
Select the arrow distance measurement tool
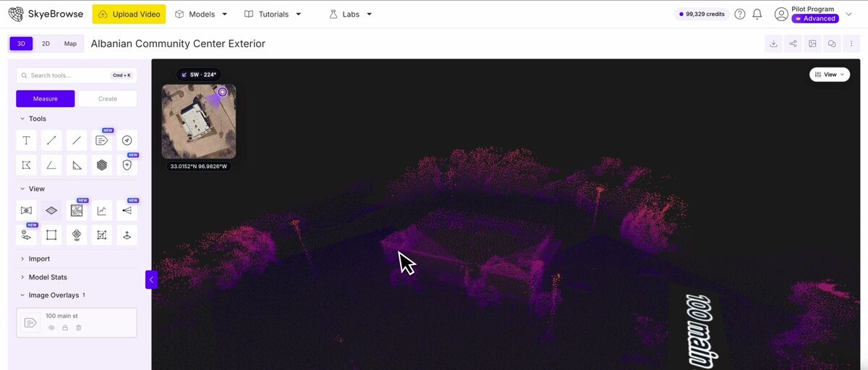[51, 140]
